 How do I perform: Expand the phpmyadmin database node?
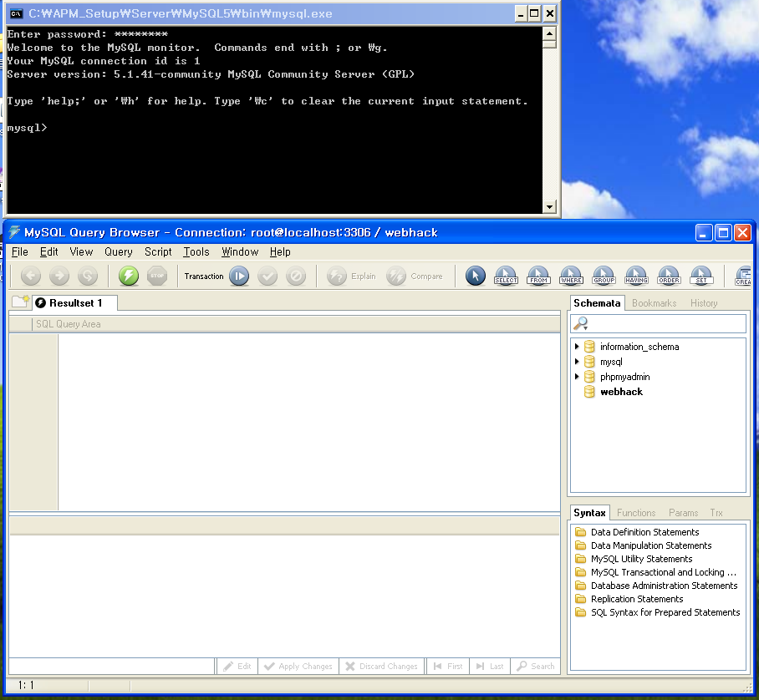(x=577, y=377)
